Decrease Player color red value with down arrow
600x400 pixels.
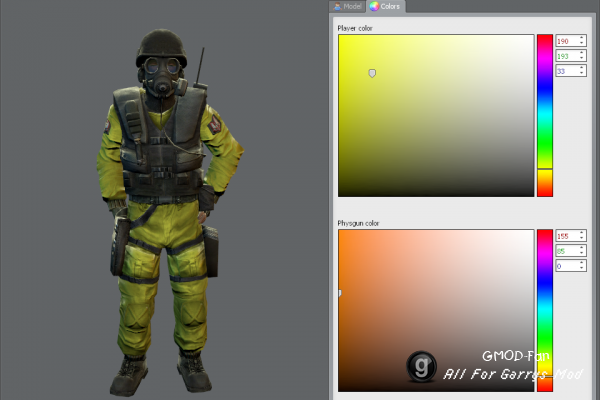click(x=582, y=43)
